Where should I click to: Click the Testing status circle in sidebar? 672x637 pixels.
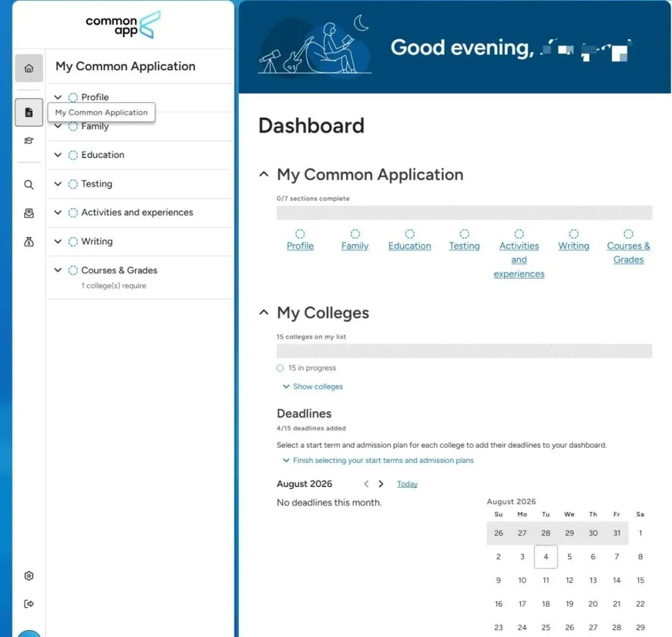point(73,184)
